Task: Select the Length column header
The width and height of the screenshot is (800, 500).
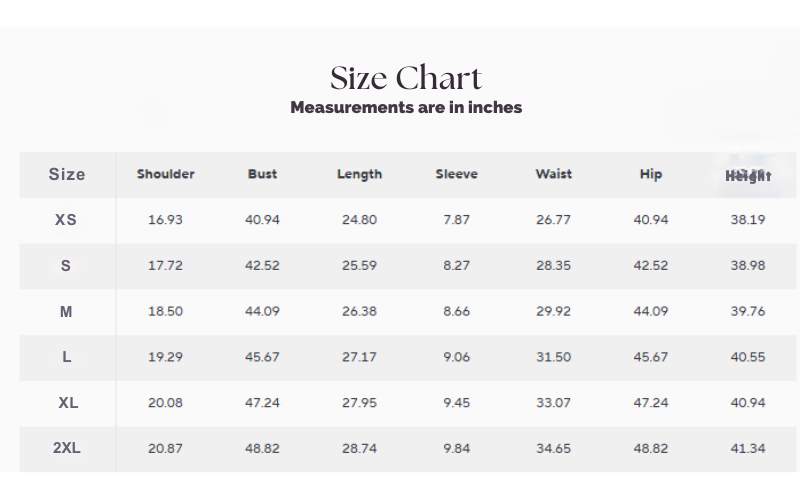Action: click(359, 174)
